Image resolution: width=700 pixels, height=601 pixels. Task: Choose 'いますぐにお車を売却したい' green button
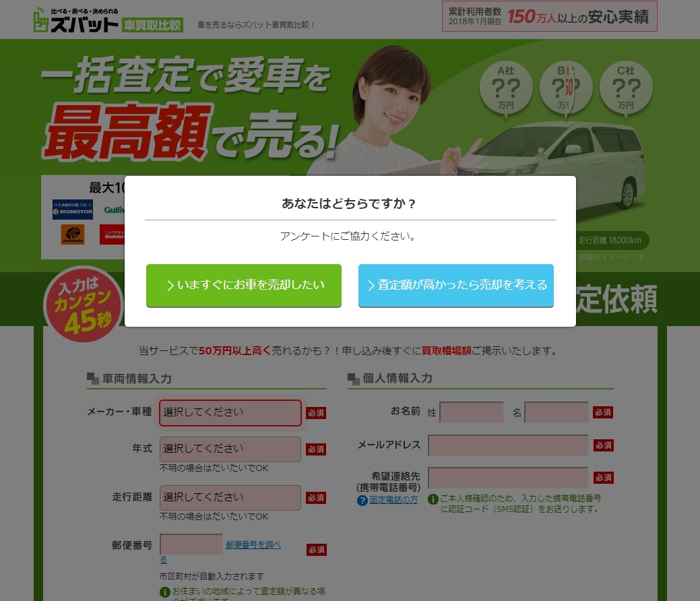[244, 285]
